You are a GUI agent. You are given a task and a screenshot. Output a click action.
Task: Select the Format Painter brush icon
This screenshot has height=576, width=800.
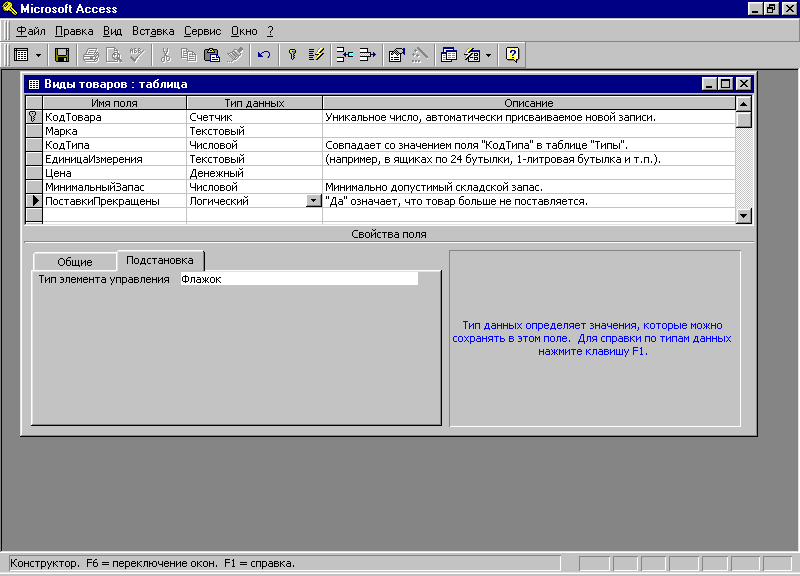point(234,55)
